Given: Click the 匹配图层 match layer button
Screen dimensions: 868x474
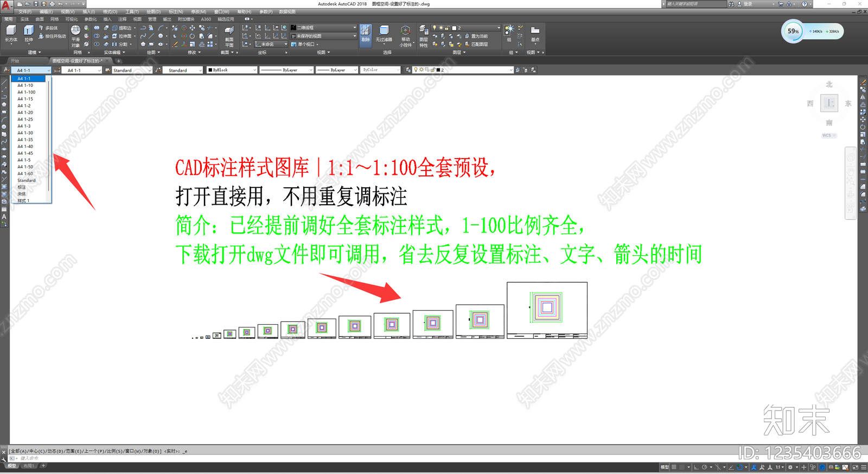Looking at the screenshot, I should coord(476,45).
